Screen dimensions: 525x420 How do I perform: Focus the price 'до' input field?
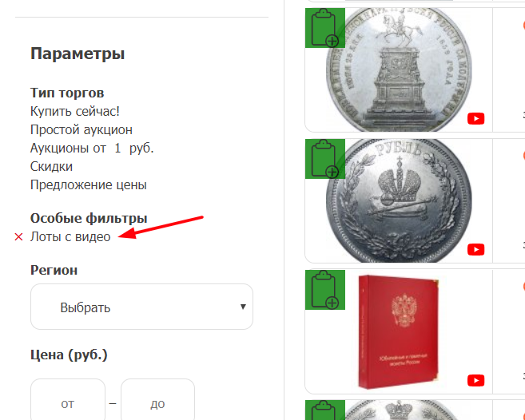click(157, 399)
